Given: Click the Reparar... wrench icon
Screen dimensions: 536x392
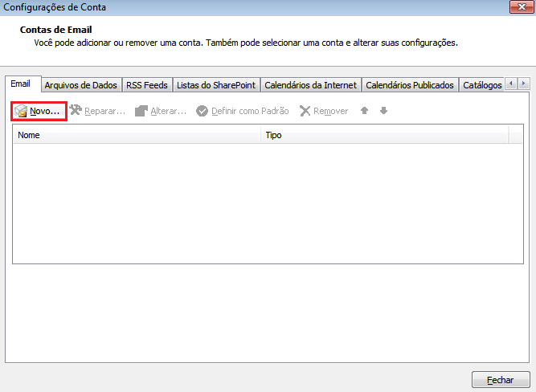Looking at the screenshot, I should point(76,110).
